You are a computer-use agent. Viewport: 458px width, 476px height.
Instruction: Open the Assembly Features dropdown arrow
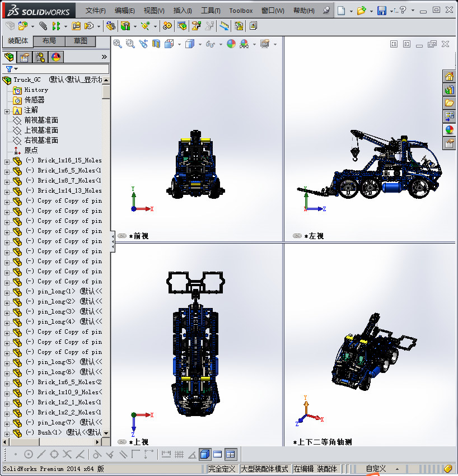coord(135,27)
